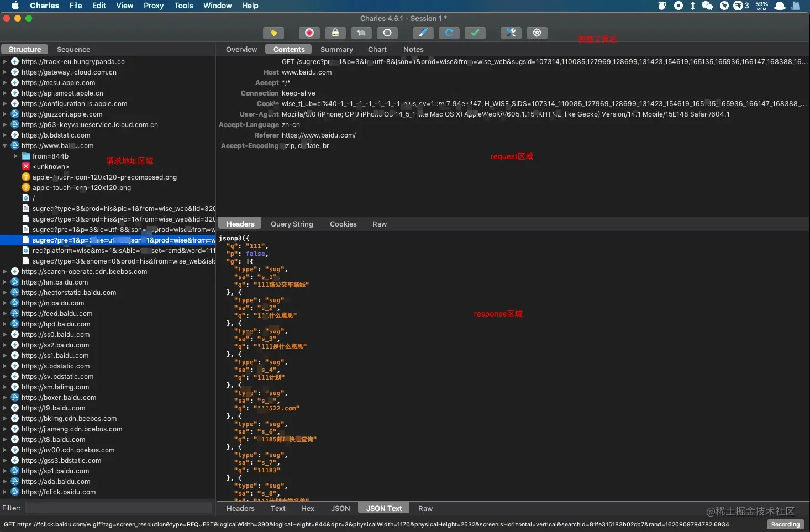Click the globe icon of https://hm.baidu.com
This screenshot has width=810, height=532.
pos(15,282)
